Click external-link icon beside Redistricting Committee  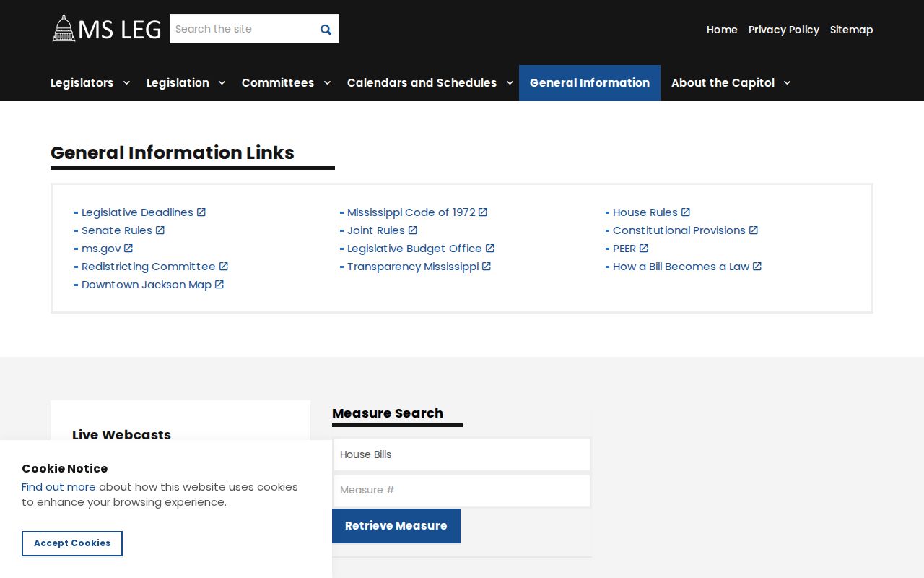224,267
